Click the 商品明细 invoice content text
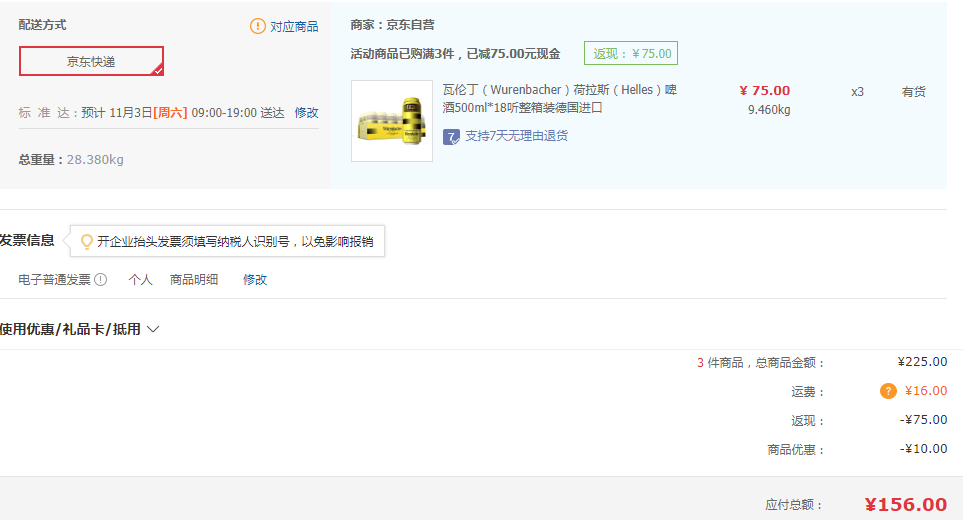This screenshot has width=963, height=520. point(194,279)
